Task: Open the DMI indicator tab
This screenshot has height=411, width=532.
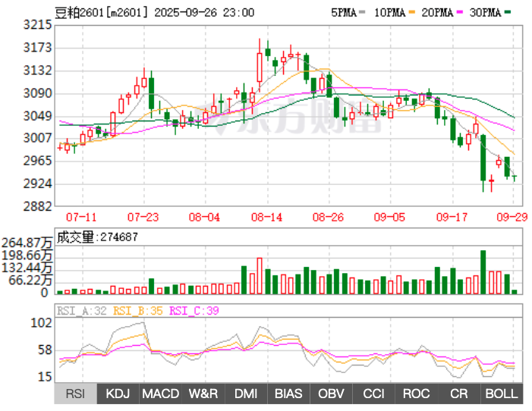Action: point(246,394)
